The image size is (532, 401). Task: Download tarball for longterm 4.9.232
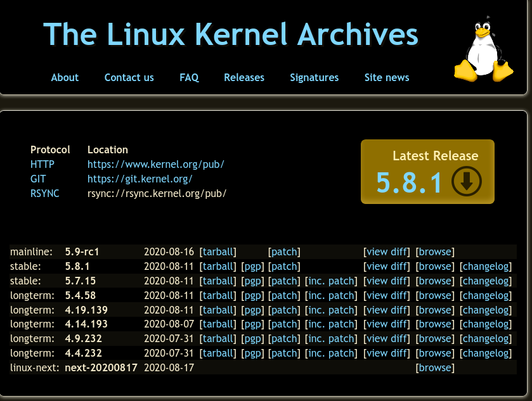(x=218, y=339)
